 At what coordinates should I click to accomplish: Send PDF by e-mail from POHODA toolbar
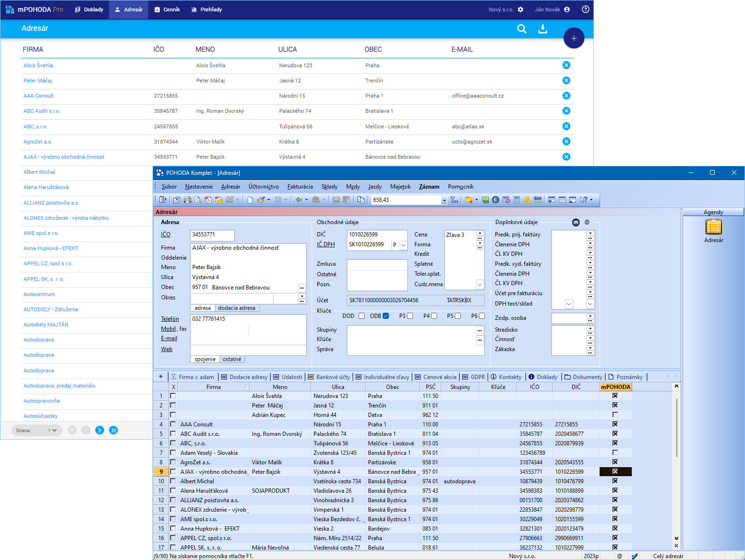click(x=218, y=200)
